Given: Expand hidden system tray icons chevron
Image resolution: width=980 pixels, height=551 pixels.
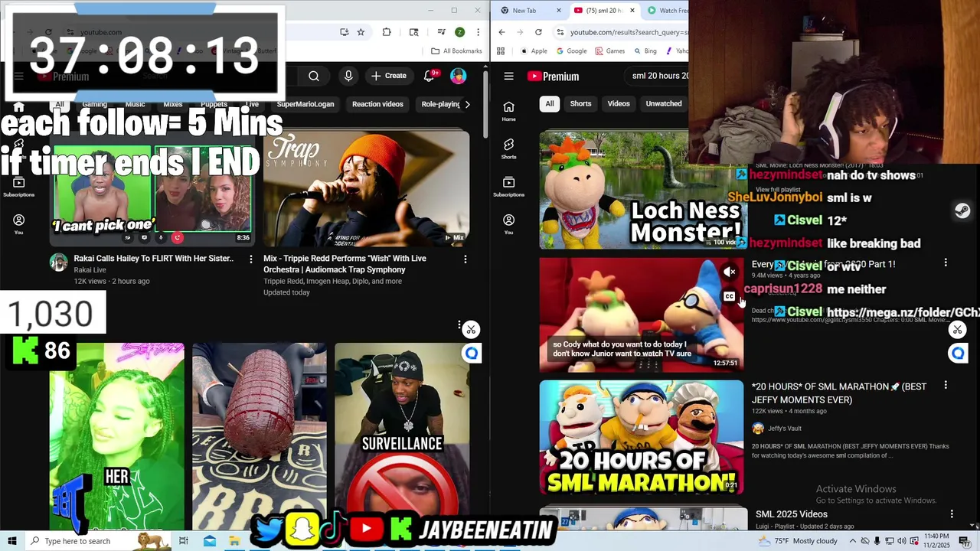Looking at the screenshot, I should (x=852, y=541).
